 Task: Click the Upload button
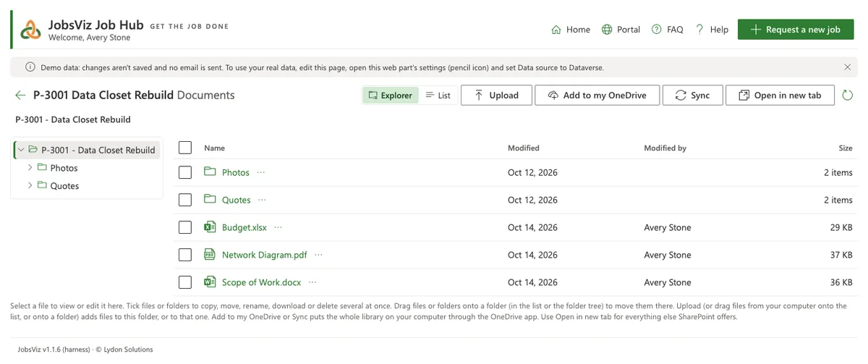click(496, 96)
